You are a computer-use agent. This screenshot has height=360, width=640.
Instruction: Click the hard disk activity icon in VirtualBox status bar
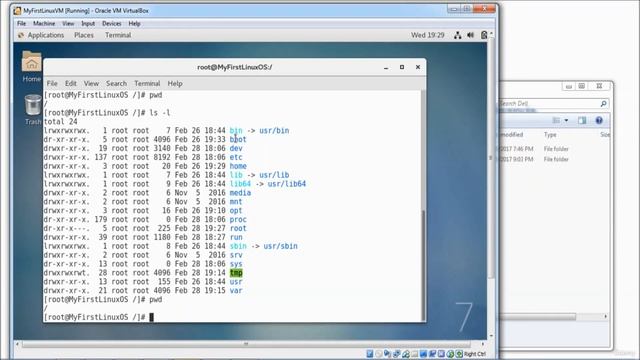(370, 353)
